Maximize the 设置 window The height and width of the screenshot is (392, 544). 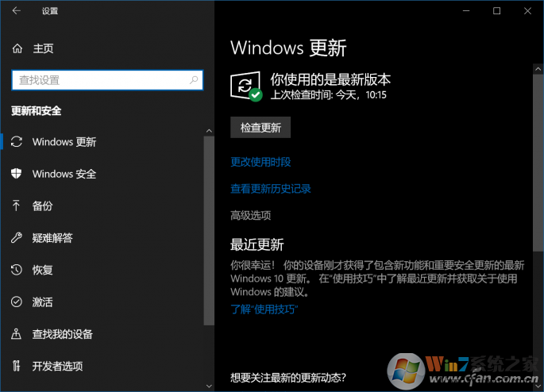coord(497,11)
